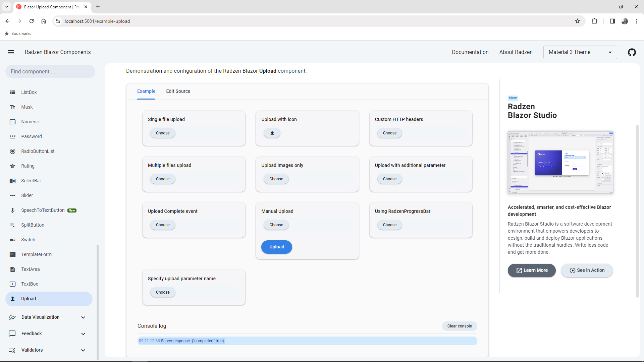Click the TemplateForm sidebar icon
Viewport: 644px width, 362px height.
pyautogui.click(x=12, y=254)
